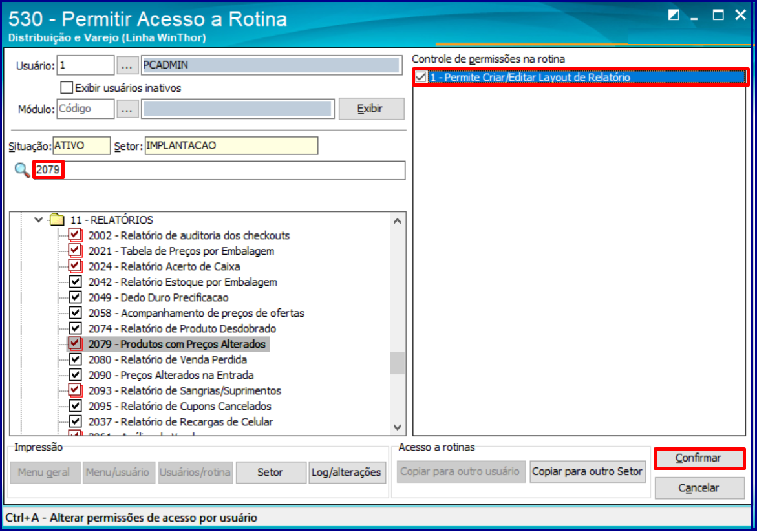This screenshot has height=532, width=757.
Task: Click the Usuário code input field
Action: [85, 65]
